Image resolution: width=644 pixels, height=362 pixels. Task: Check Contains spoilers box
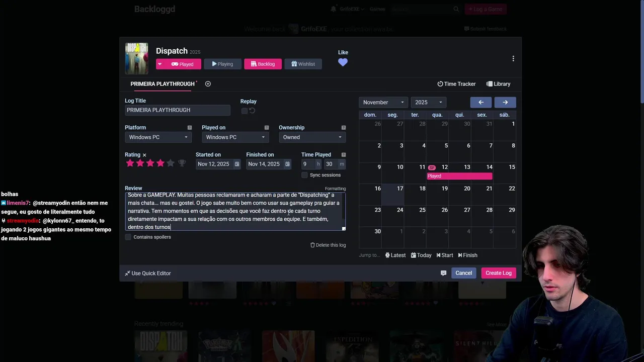(x=128, y=237)
